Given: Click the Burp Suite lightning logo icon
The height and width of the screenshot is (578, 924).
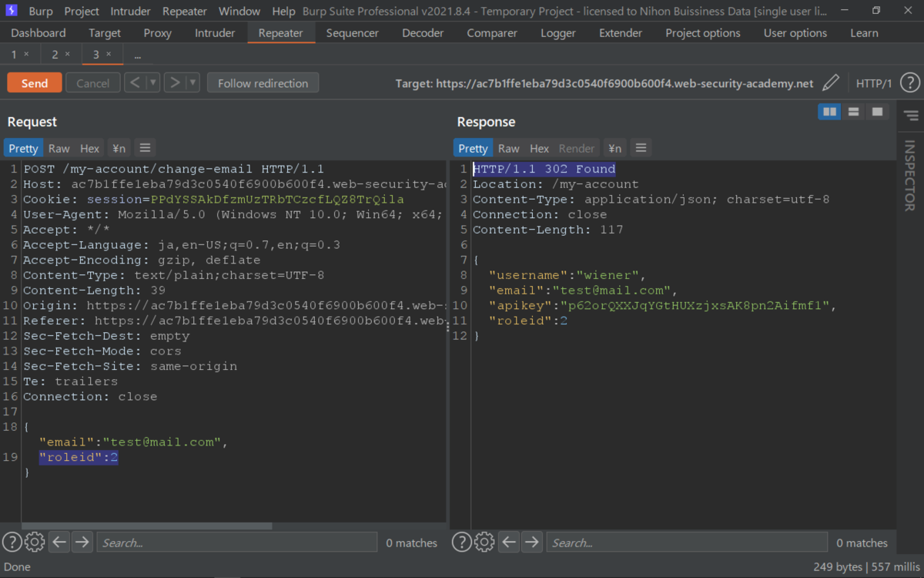Looking at the screenshot, I should click(12, 11).
